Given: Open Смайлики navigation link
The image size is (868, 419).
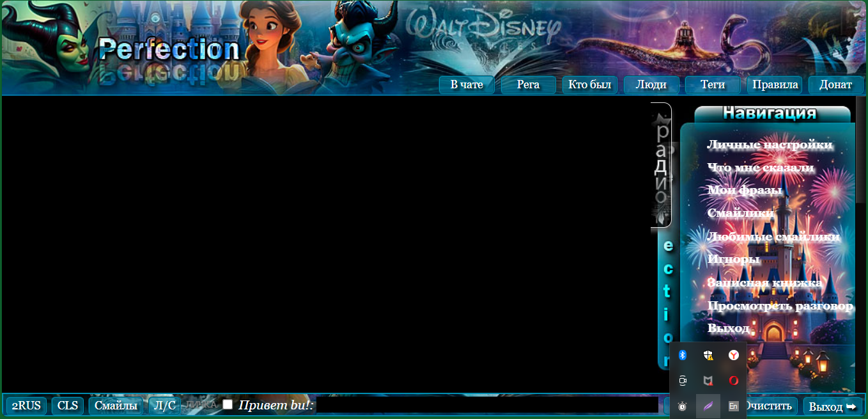Looking at the screenshot, I should click(x=740, y=214).
